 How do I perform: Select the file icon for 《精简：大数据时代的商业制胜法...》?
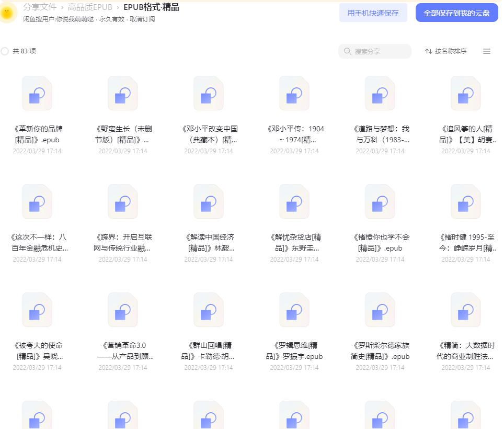466,310
